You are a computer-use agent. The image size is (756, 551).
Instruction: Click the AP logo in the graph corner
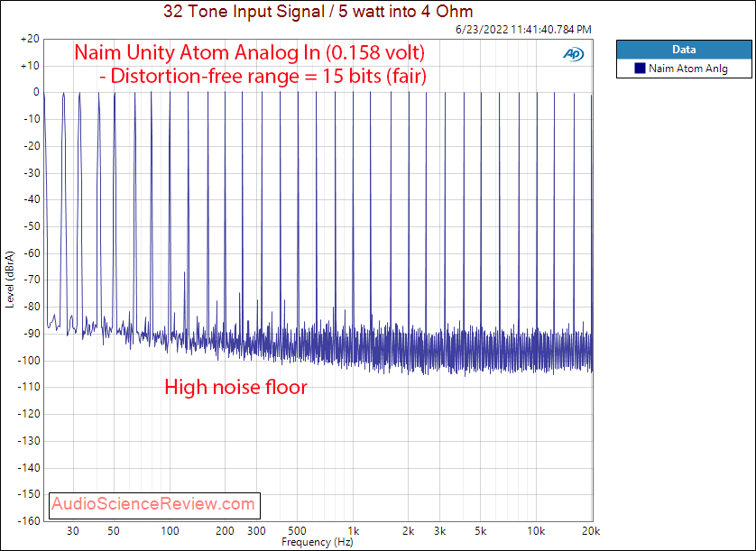pyautogui.click(x=573, y=54)
